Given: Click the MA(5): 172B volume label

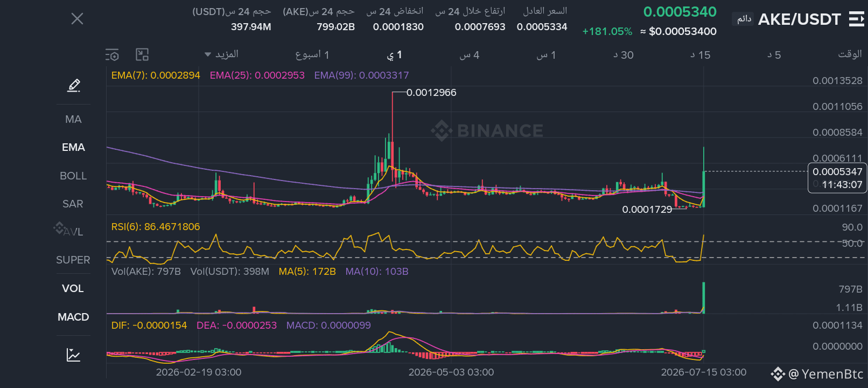Looking at the screenshot, I should click(x=307, y=272).
